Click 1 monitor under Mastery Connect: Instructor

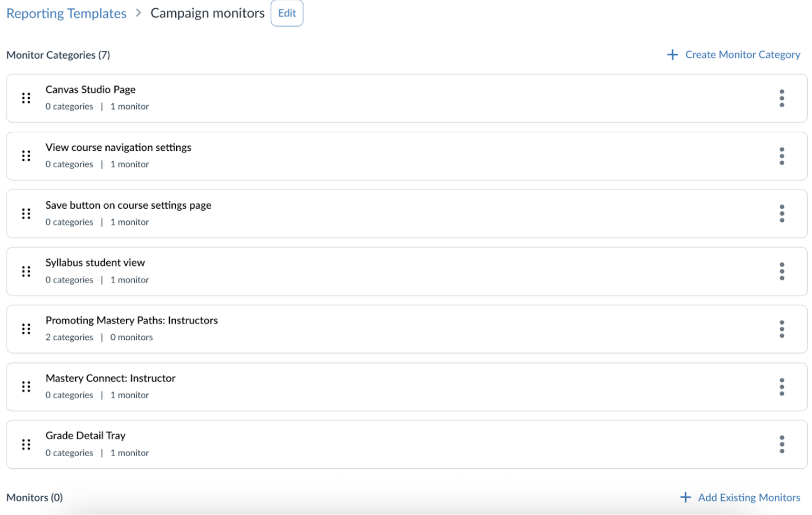click(129, 394)
